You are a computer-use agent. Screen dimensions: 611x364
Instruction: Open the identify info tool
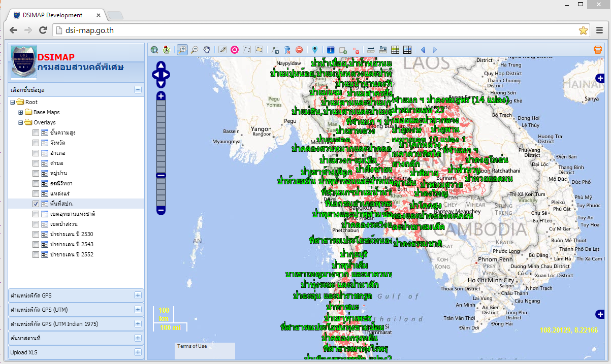point(331,50)
